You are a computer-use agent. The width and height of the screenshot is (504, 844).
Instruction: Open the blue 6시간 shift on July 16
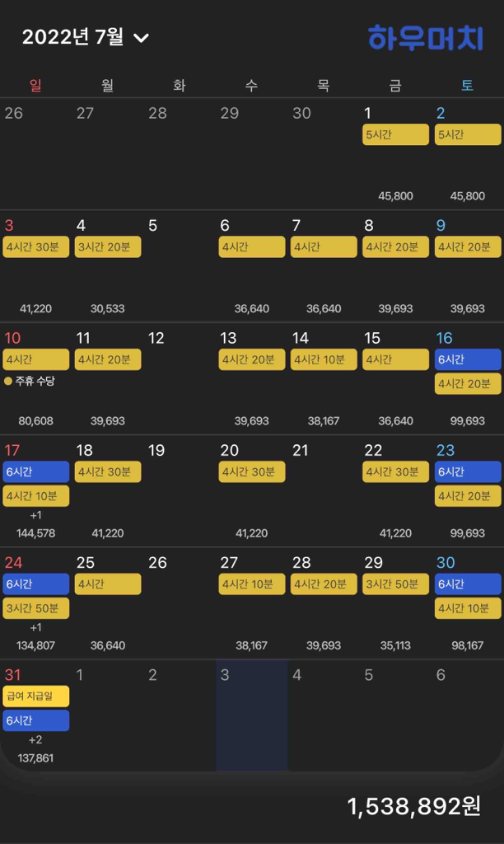coord(468,359)
